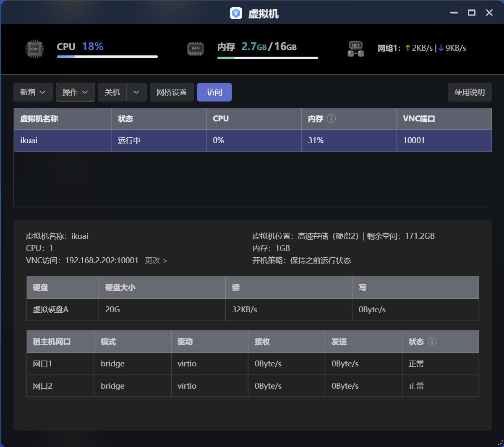The image size is (504, 447).
Task: Click info icon beside 内存 column header
Action: pyautogui.click(x=331, y=119)
